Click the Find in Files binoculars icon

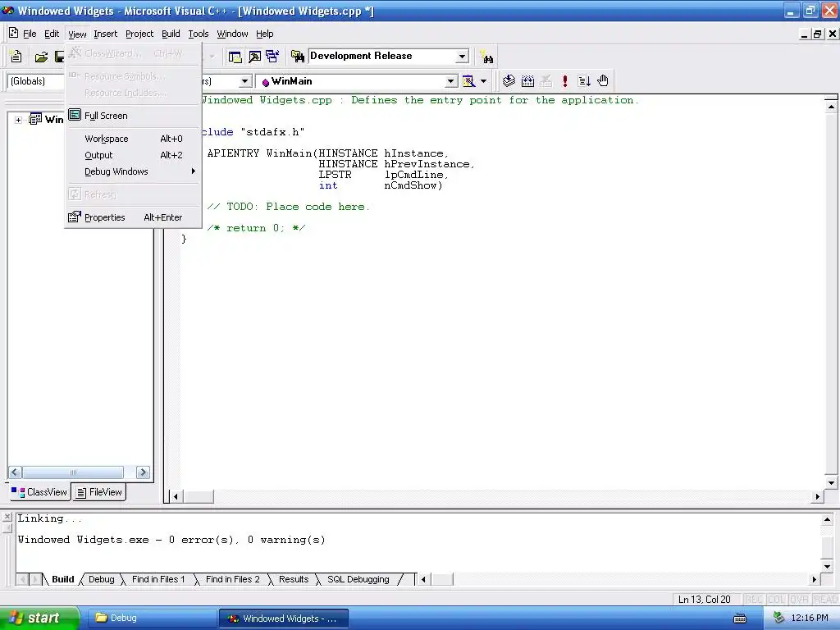point(297,56)
